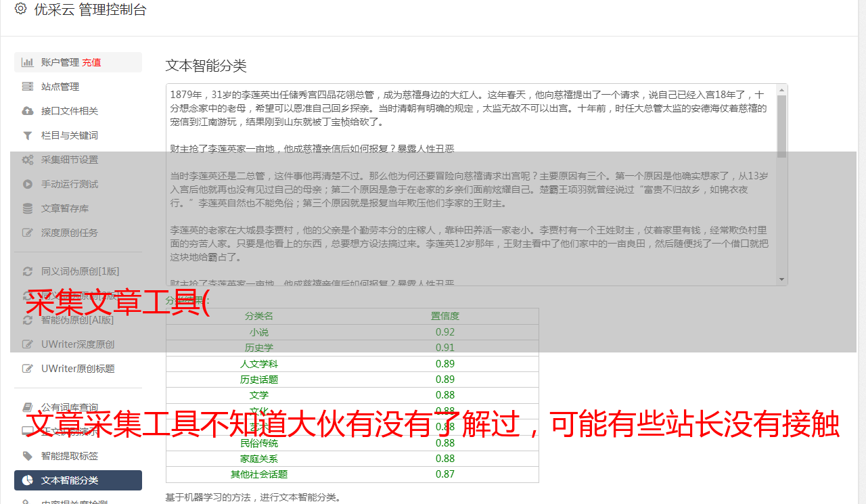Viewport: 866px width, 504px height.
Task: Select the 小说 category cell
Action: [259, 332]
